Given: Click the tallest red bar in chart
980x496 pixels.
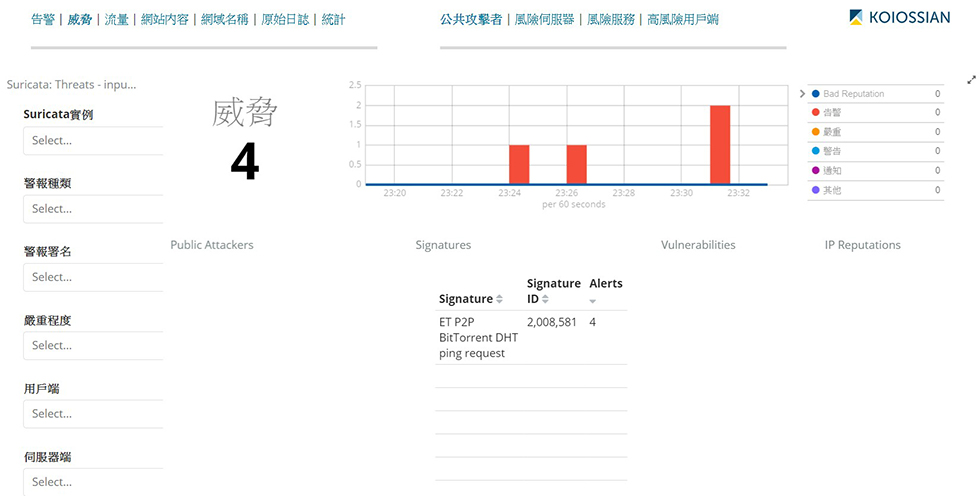Looking at the screenshot, I should click(720, 144).
